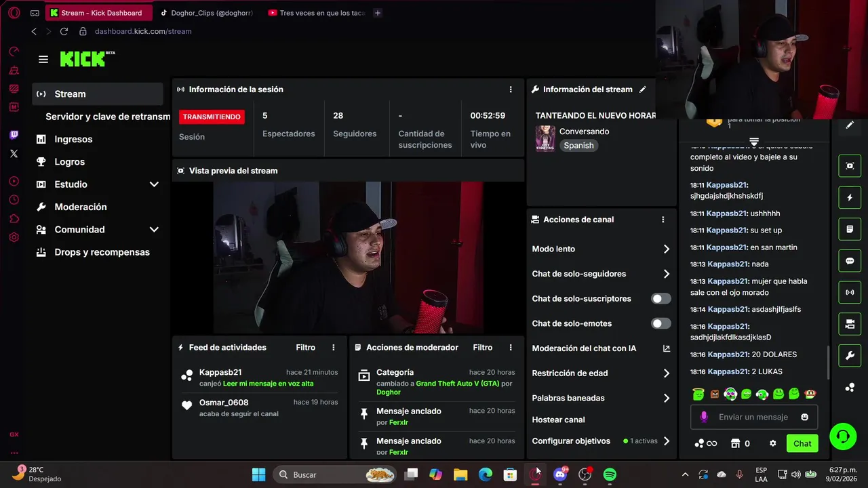Viewport: 868px width, 488px height.
Task: Click the Spanish language tag
Action: pos(578,146)
